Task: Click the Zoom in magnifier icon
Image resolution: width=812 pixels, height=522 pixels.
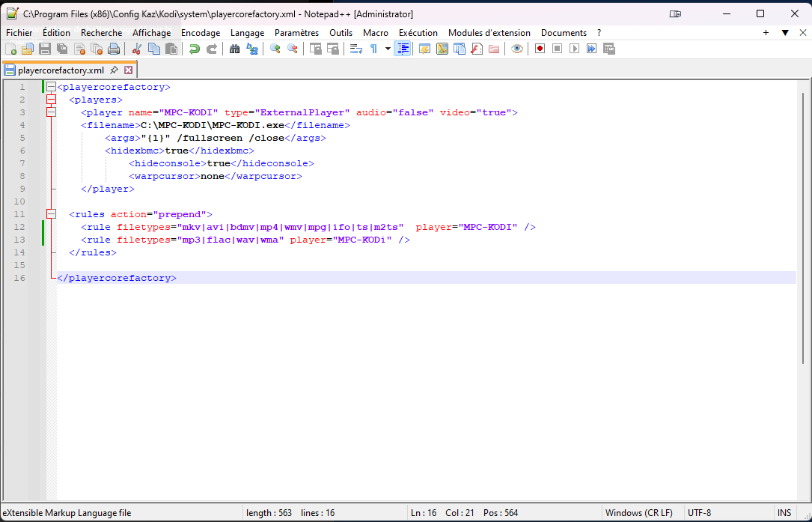Action: (x=275, y=49)
